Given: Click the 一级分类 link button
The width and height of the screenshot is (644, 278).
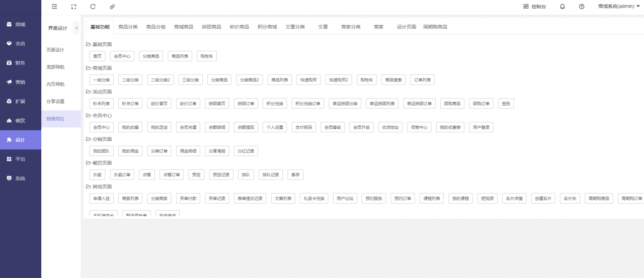Looking at the screenshot, I should [102, 80].
